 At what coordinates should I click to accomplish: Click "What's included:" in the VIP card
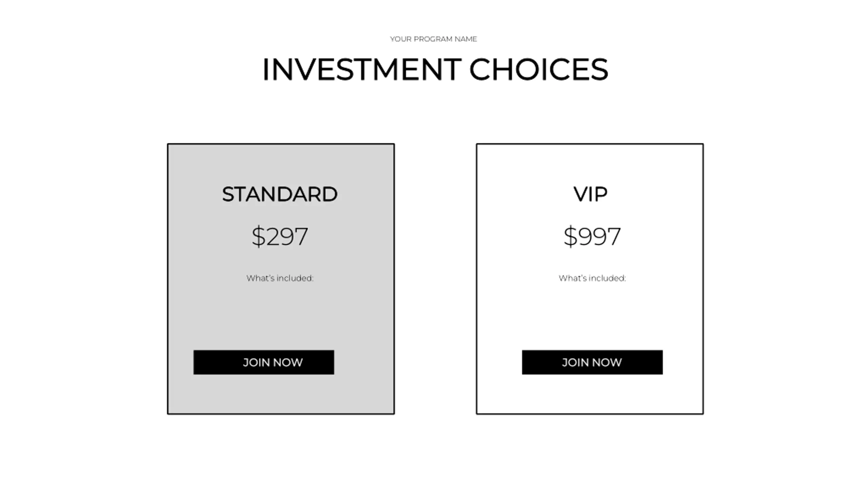[x=592, y=278]
